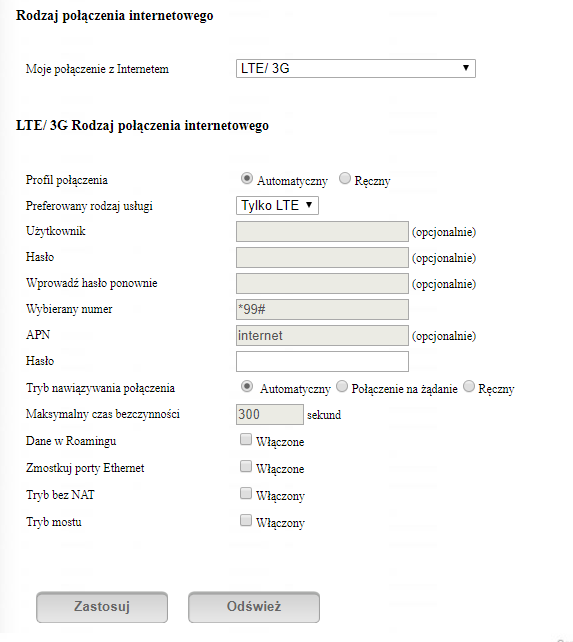The width and height of the screenshot is (573, 642).
Task: Expand the Preferowany rodzaj usługi dropdown
Action: click(277, 206)
